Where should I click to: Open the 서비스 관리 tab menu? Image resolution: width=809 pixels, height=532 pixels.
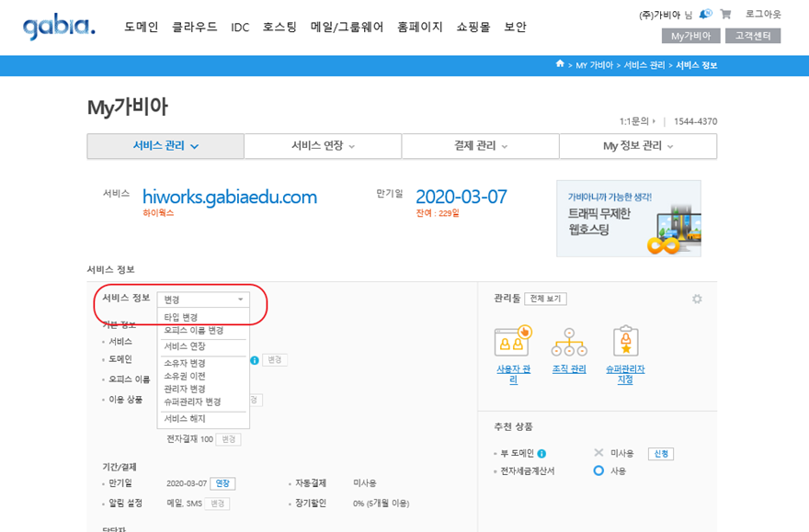(x=165, y=146)
